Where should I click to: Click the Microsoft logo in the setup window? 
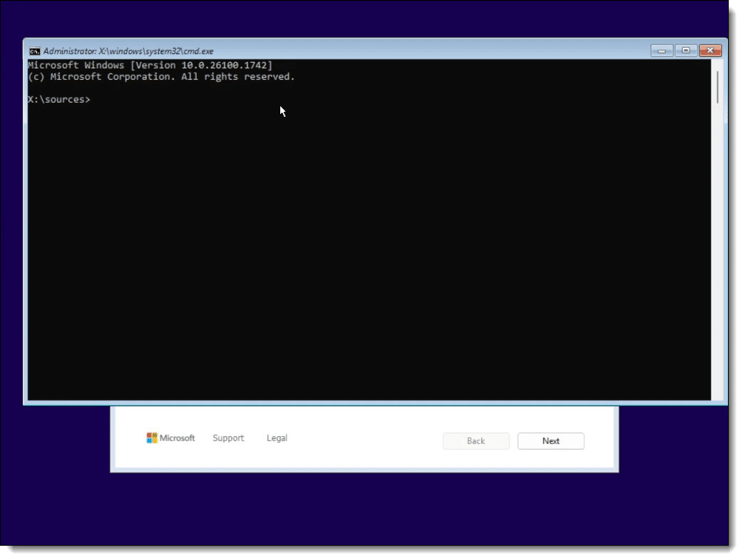[x=170, y=438]
